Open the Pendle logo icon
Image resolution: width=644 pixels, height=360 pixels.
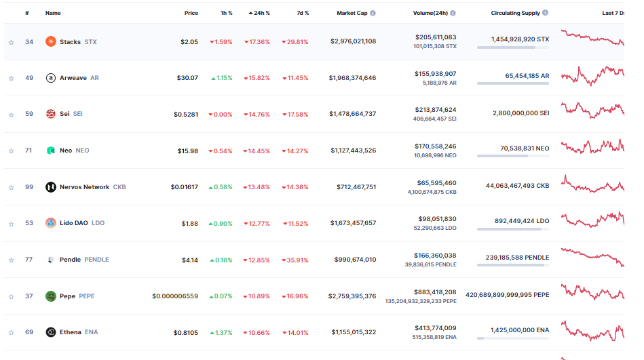(50, 260)
